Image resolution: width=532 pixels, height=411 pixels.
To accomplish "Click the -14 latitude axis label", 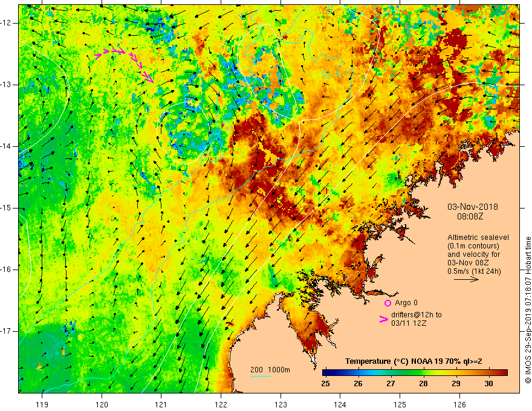I will point(7,146).
